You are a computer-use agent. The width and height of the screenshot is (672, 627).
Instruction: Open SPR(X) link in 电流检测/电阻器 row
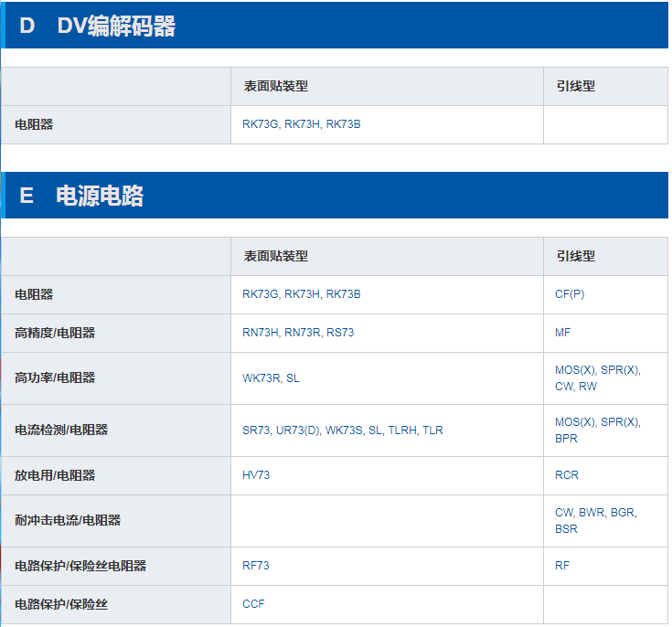621,422
